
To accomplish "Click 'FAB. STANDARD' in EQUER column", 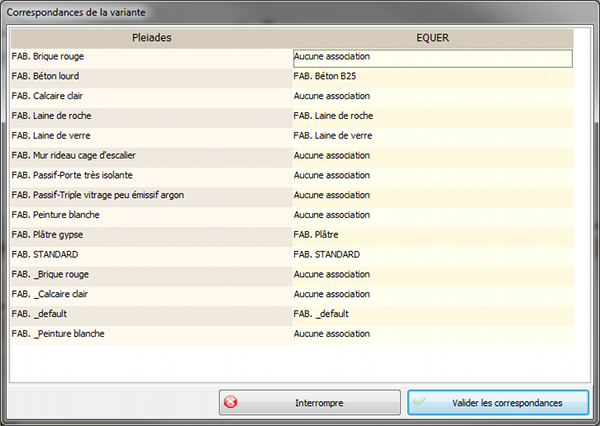I will coord(433,257).
